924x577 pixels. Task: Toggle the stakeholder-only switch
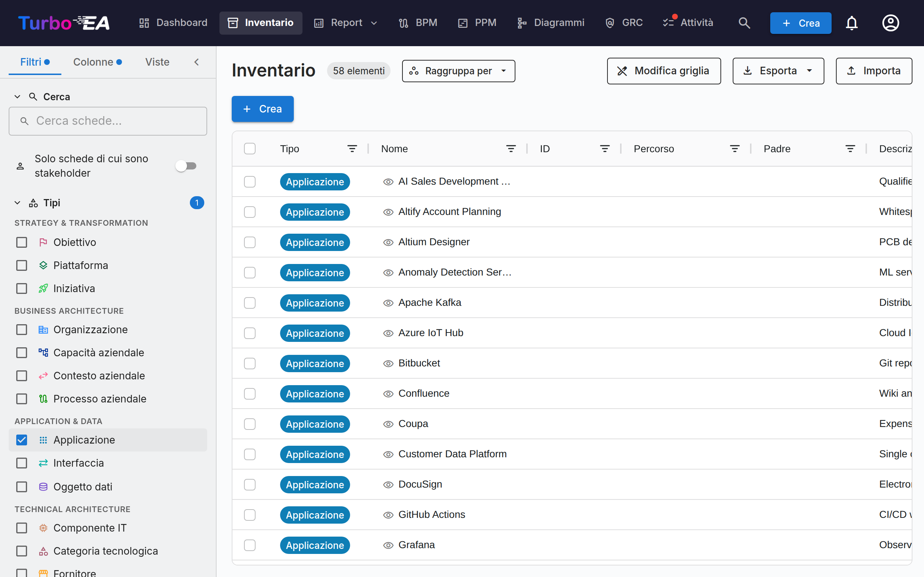coord(186,166)
